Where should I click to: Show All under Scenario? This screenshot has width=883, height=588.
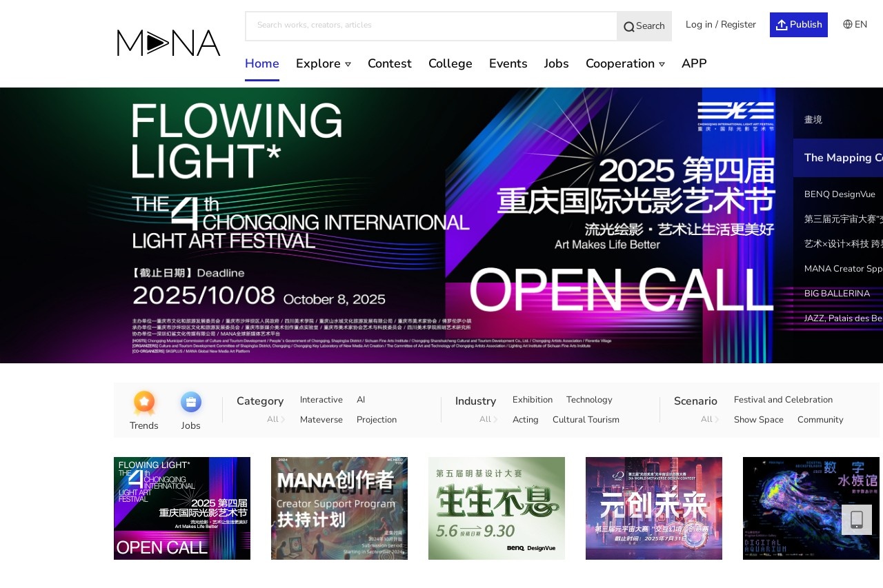coord(710,419)
